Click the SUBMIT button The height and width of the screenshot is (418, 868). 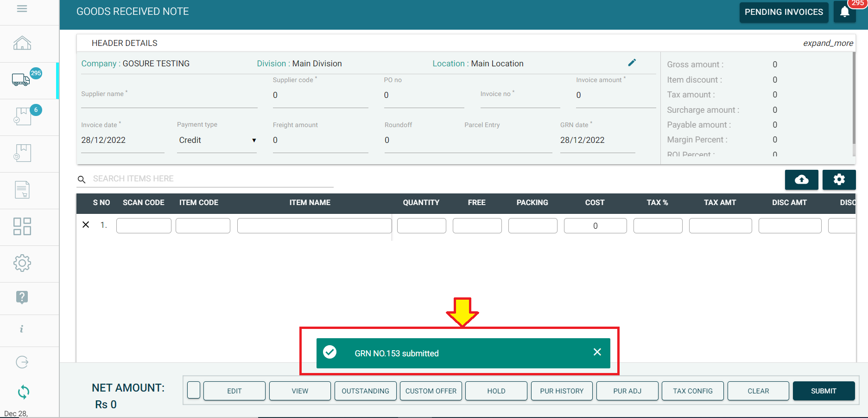[x=824, y=391]
